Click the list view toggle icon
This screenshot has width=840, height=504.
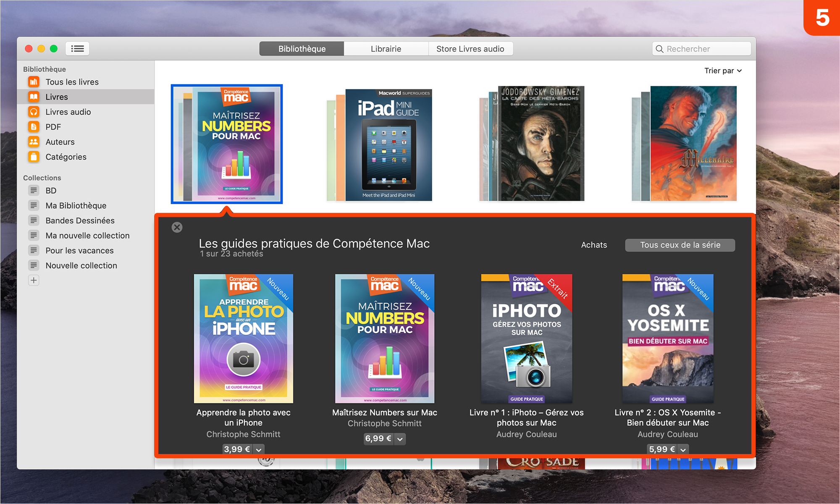[x=77, y=49]
